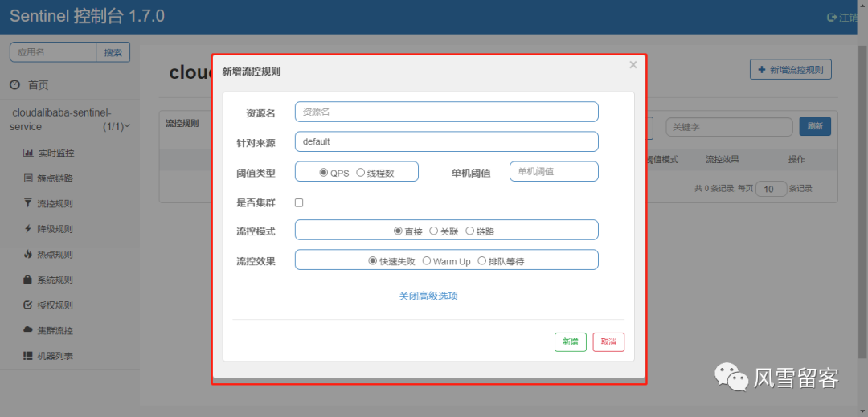
Task: Go to 流控规则 in the sidebar
Action: (x=55, y=204)
